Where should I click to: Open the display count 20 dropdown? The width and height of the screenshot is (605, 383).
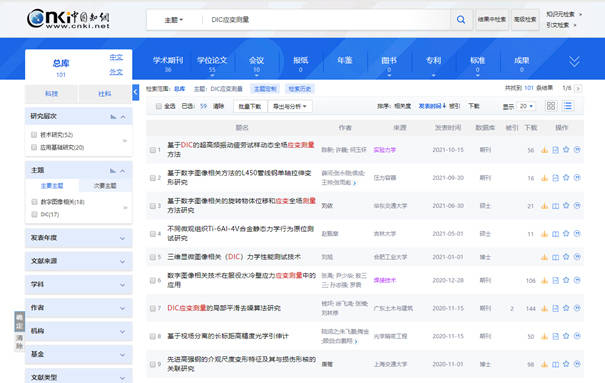tap(526, 106)
